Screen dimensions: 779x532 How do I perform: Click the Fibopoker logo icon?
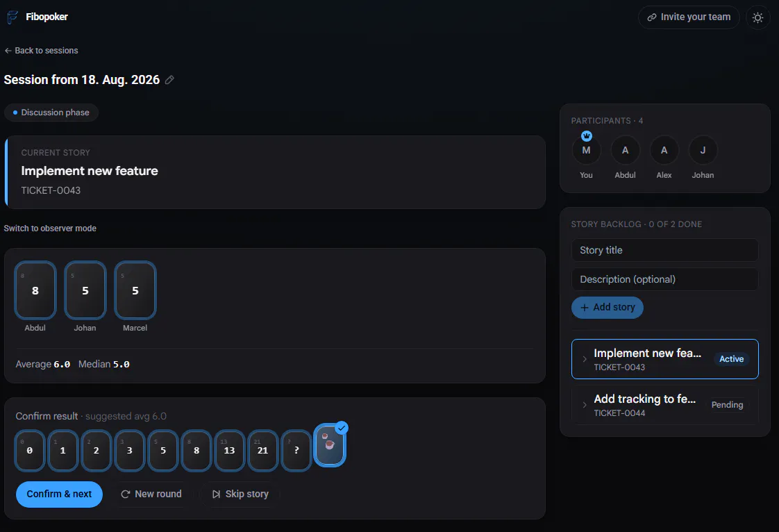[x=12, y=17]
